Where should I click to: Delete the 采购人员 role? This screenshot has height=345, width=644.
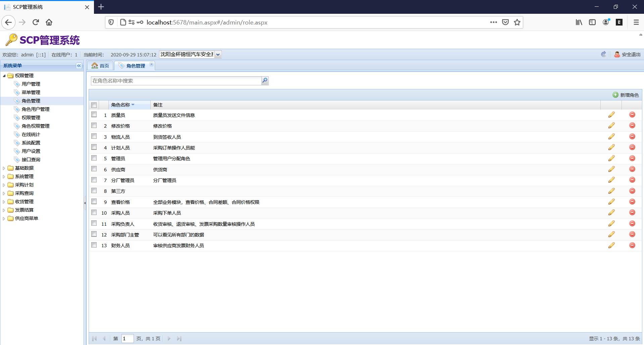point(632,213)
